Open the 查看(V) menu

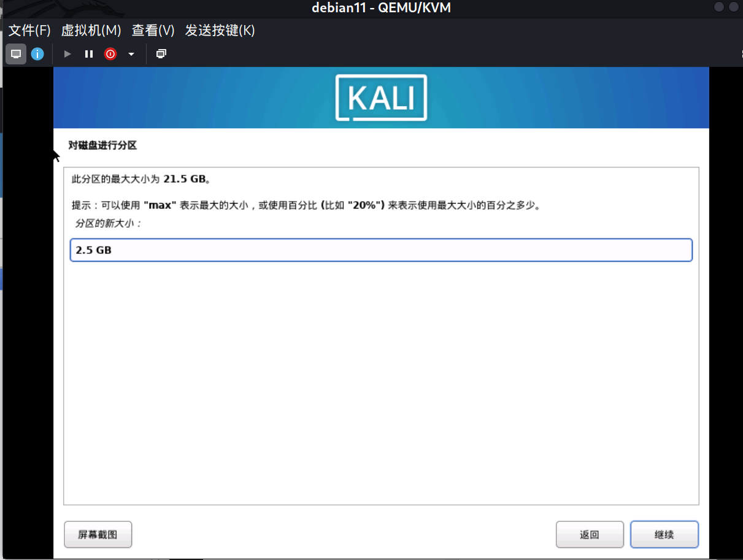click(153, 31)
